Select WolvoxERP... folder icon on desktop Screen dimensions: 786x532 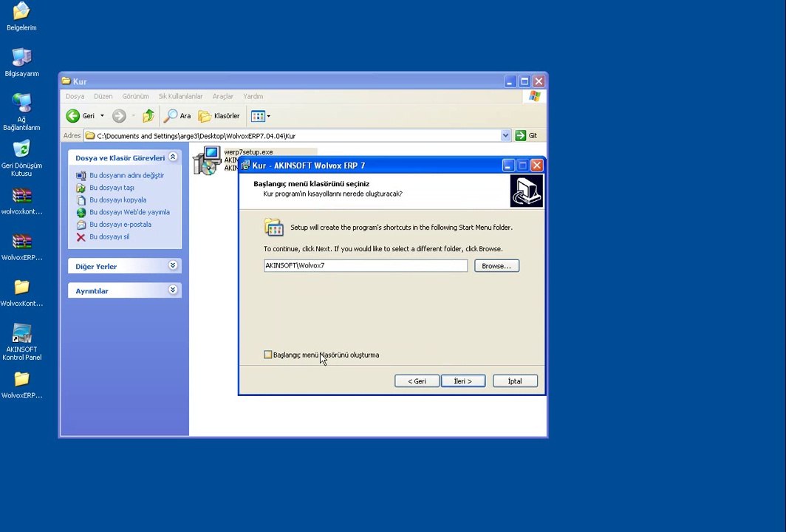[x=21, y=385]
